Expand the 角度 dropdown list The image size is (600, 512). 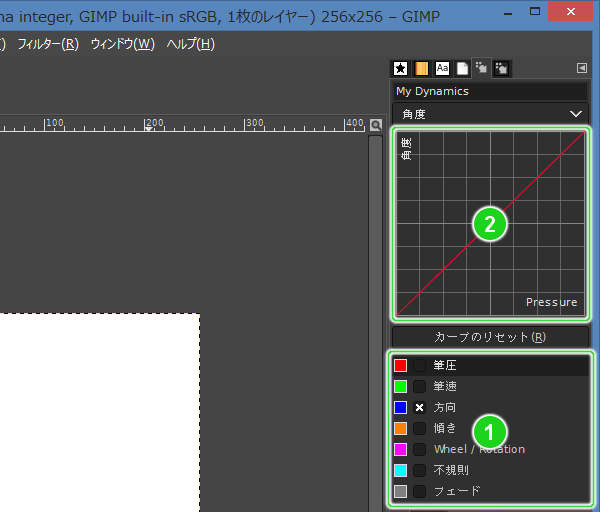490,114
